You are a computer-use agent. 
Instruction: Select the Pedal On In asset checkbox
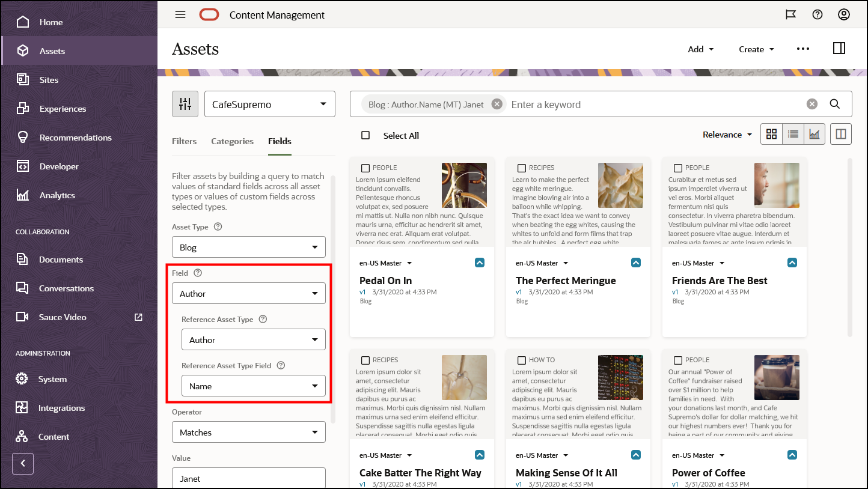pos(365,168)
